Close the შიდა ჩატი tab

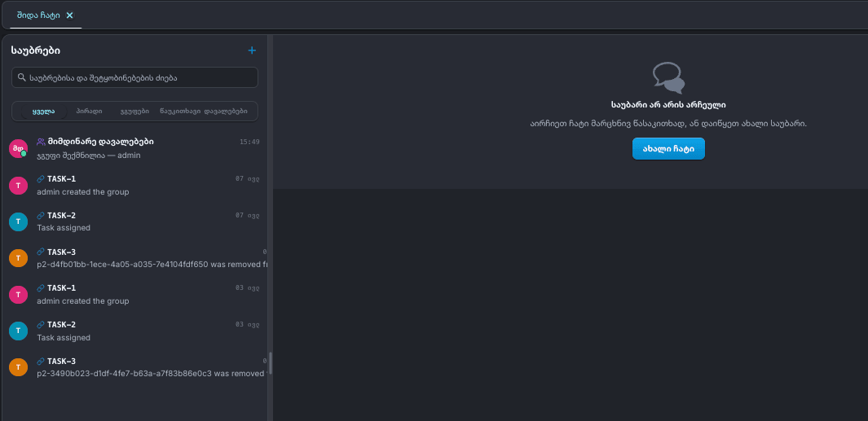[70, 15]
